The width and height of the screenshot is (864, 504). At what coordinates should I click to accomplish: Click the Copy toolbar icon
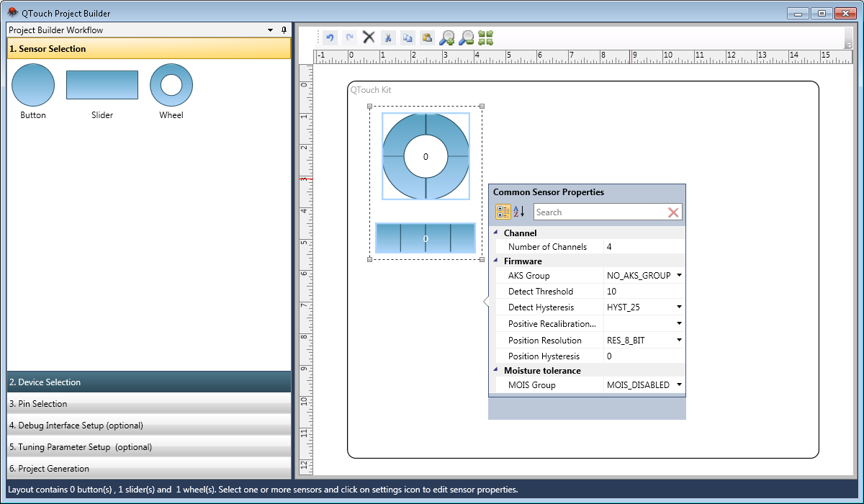pos(408,37)
